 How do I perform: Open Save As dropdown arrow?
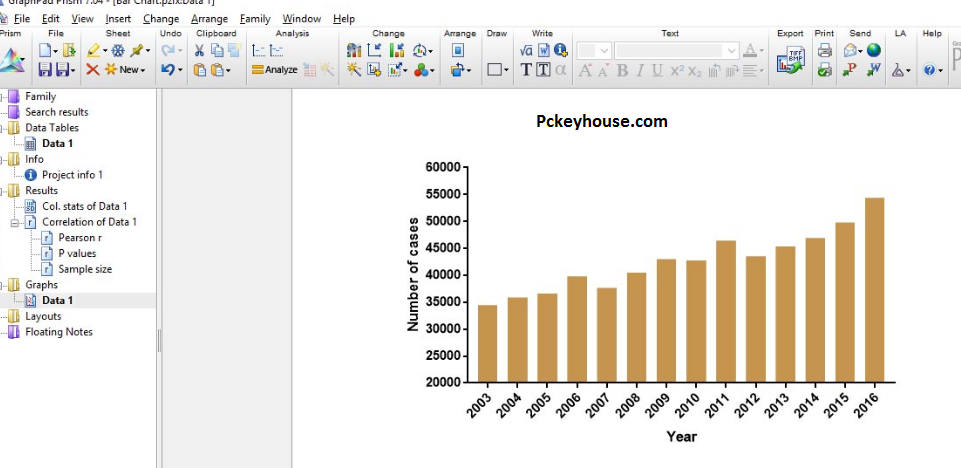point(74,70)
